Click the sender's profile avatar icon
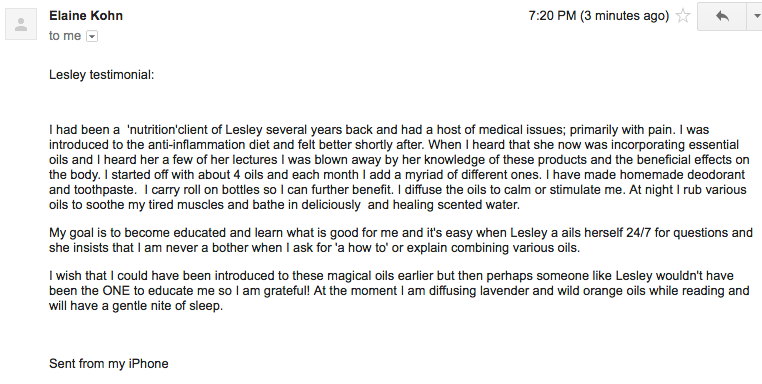The image size is (762, 384). 21,24
